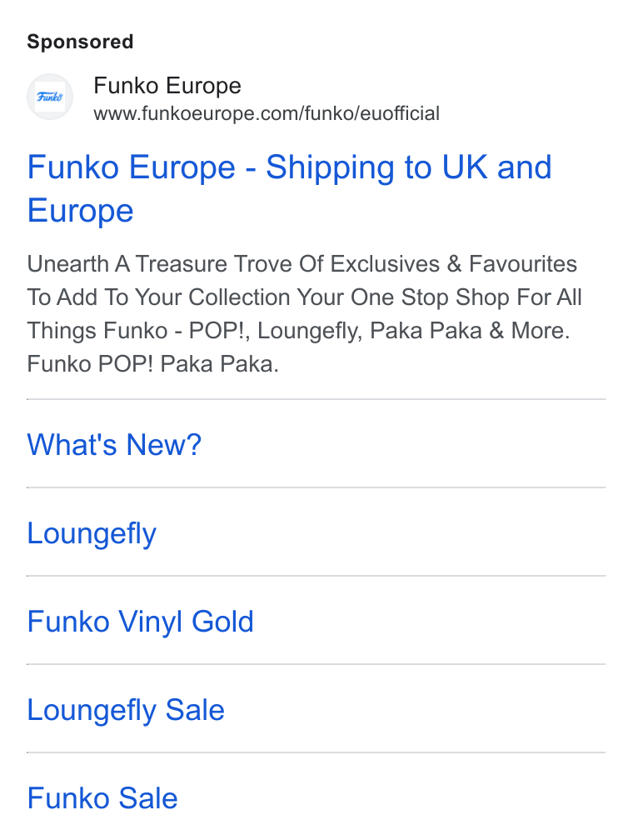
Task: Click the Funko POP! Paka Paka. sentence
Action: tap(153, 364)
